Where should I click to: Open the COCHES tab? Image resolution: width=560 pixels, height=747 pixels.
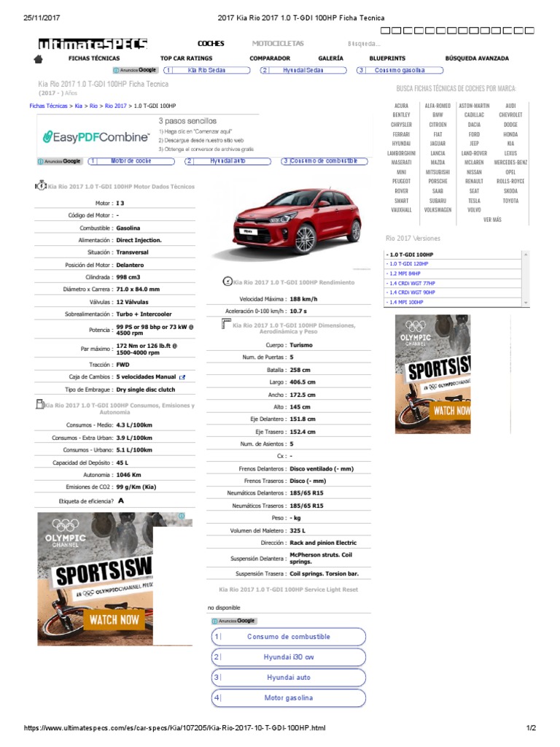(x=211, y=43)
